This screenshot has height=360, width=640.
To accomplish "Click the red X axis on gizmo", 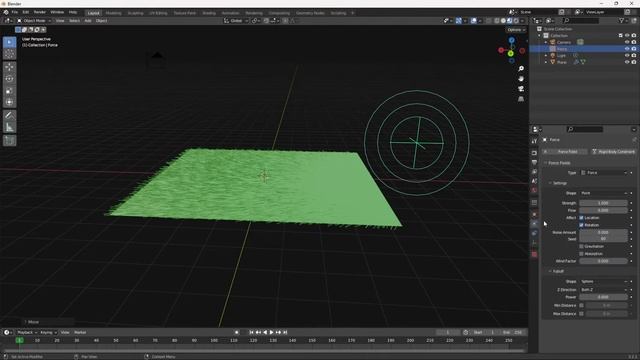I will (x=501, y=50).
